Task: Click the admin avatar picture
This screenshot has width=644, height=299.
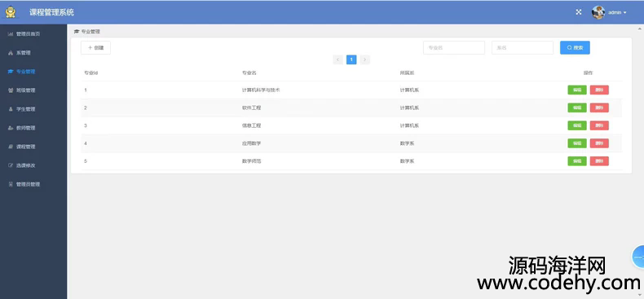Action: tap(598, 12)
